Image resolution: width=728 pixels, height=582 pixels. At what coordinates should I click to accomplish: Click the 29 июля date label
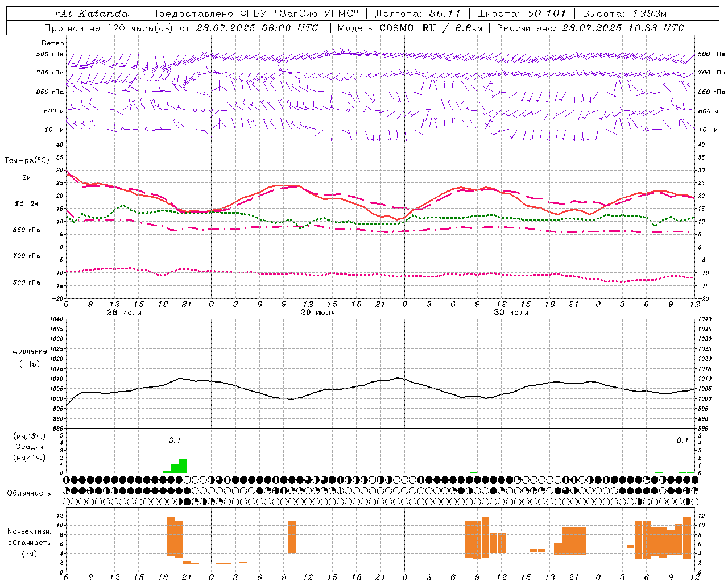click(317, 313)
